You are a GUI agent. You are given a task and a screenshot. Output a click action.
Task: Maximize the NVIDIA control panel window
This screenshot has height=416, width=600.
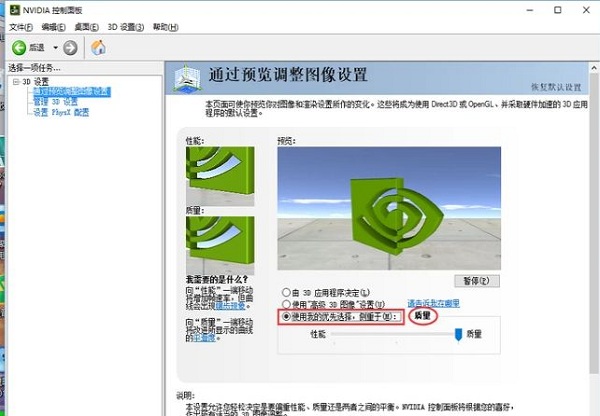[558, 10]
